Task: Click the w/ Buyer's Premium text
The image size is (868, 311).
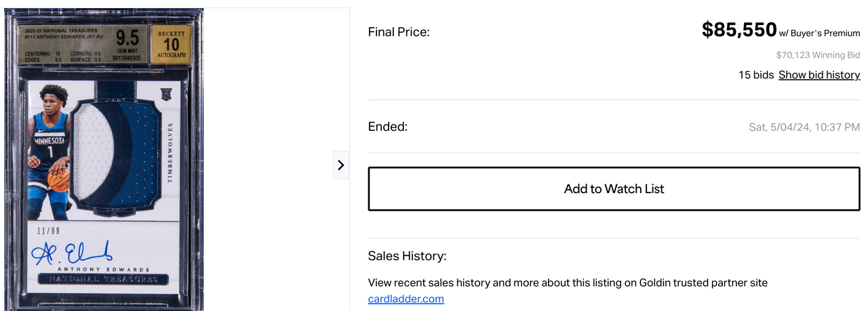Action: [820, 33]
